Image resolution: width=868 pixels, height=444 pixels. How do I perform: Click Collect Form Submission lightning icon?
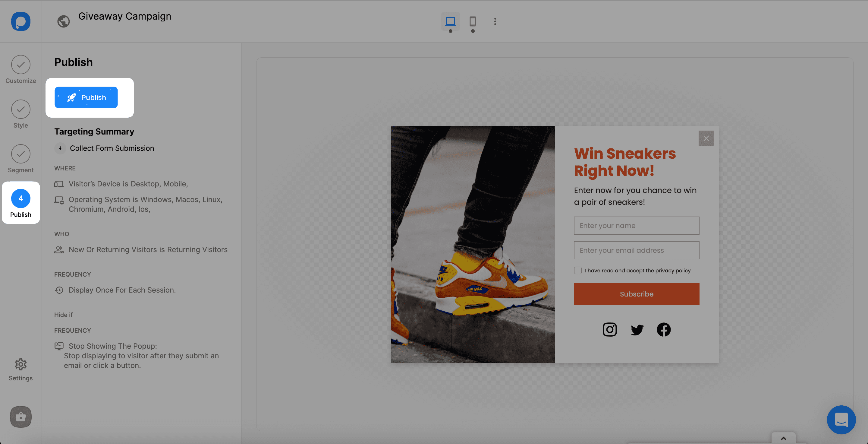60,148
